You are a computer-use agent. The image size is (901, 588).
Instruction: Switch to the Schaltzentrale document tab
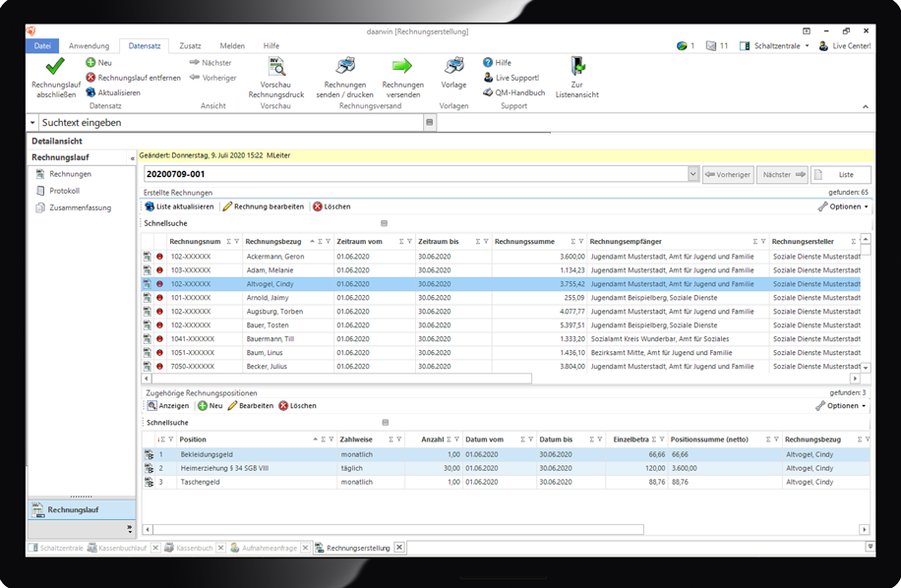pos(56,548)
